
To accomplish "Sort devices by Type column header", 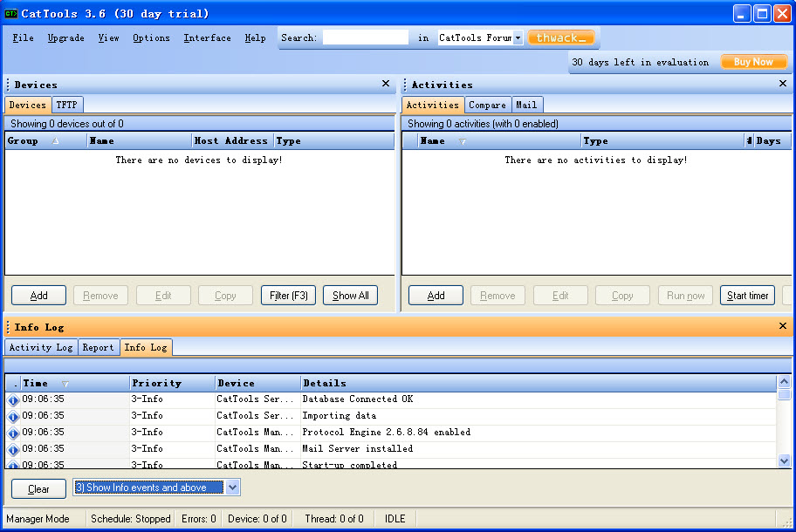I will [x=334, y=141].
